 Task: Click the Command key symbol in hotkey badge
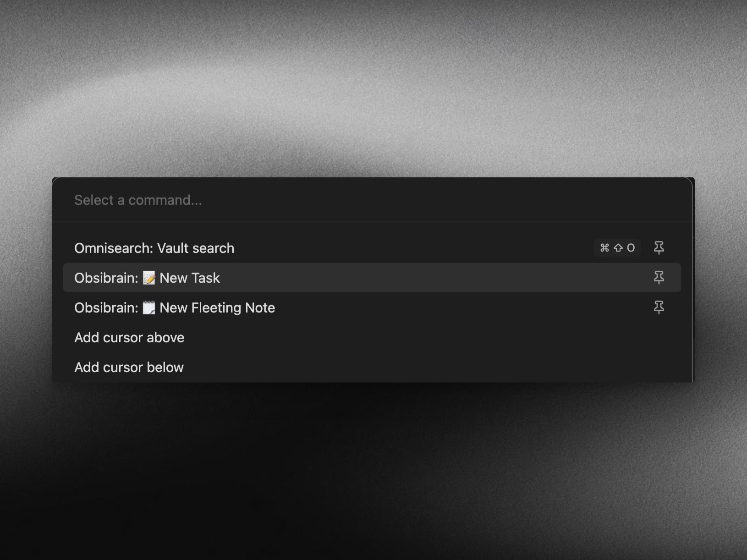[x=604, y=248]
